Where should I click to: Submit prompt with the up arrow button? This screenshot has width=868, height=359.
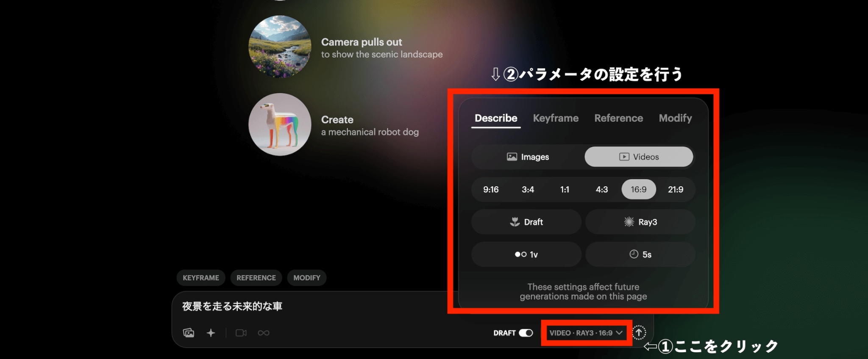click(639, 333)
